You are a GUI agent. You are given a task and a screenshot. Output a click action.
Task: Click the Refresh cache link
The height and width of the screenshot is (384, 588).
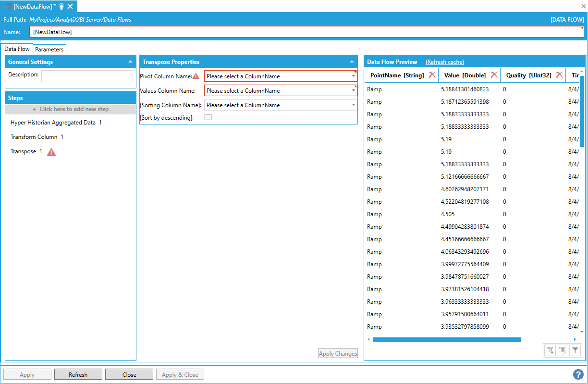click(x=444, y=62)
